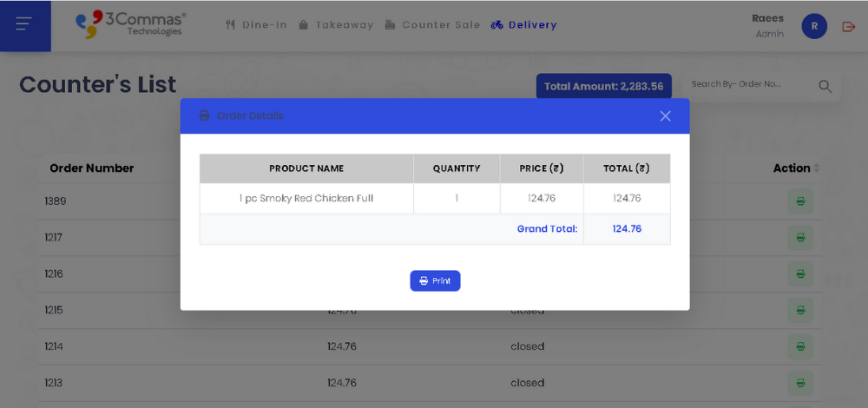Image resolution: width=868 pixels, height=408 pixels.
Task: Click the search magnifier icon
Action: (825, 86)
